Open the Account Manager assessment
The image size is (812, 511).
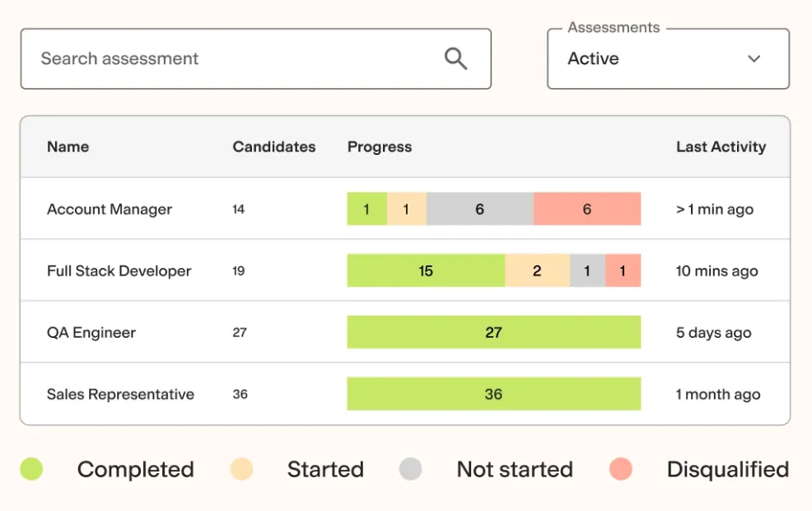110,209
